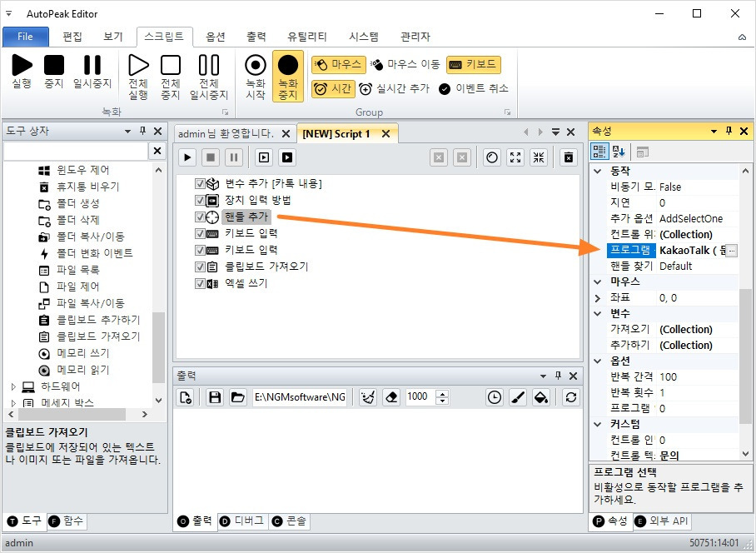Run the script with 실행 button
756x553 pixels.
pyautogui.click(x=22, y=72)
